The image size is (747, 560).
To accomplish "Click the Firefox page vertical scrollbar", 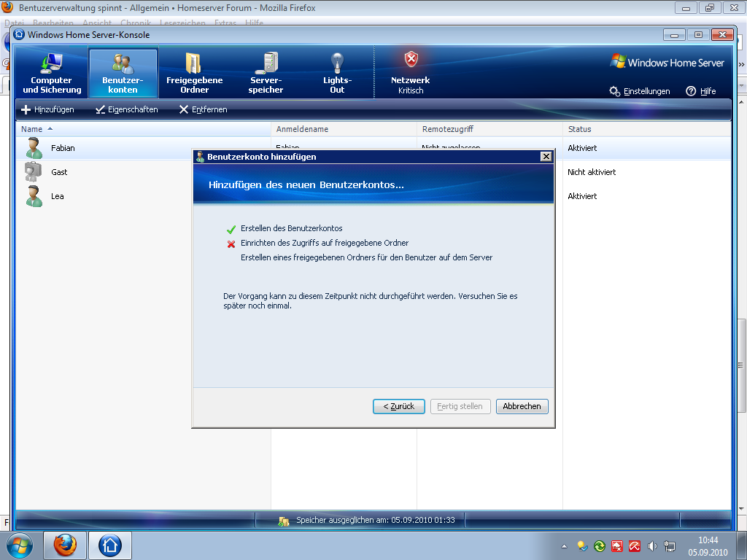I will (742, 365).
